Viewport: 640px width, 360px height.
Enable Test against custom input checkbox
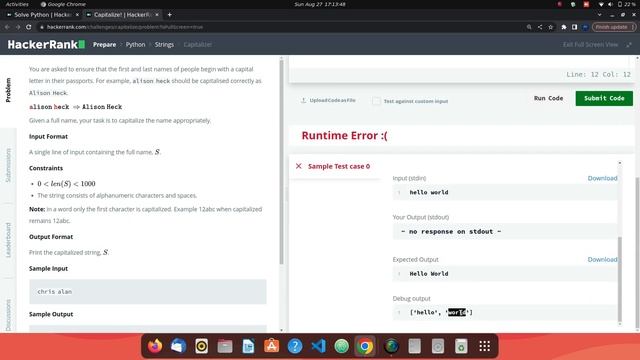coord(376,101)
